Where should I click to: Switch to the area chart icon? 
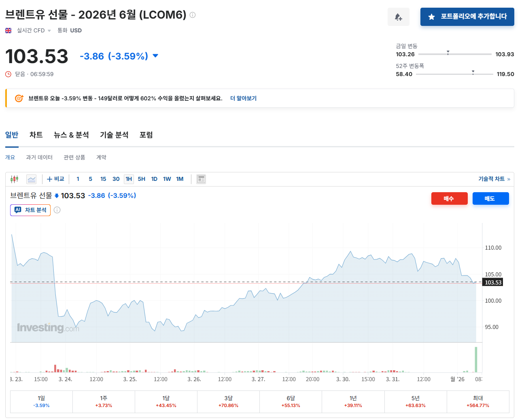tap(31, 179)
